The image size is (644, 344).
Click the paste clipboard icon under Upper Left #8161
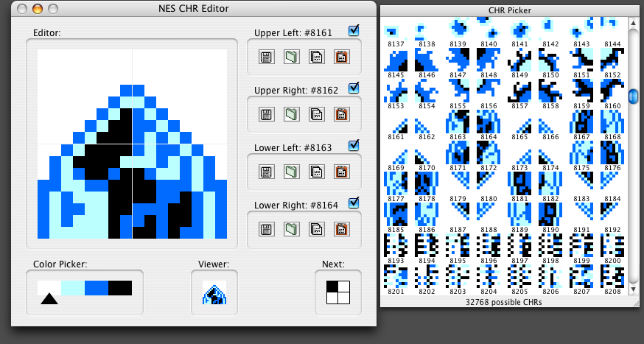341,57
